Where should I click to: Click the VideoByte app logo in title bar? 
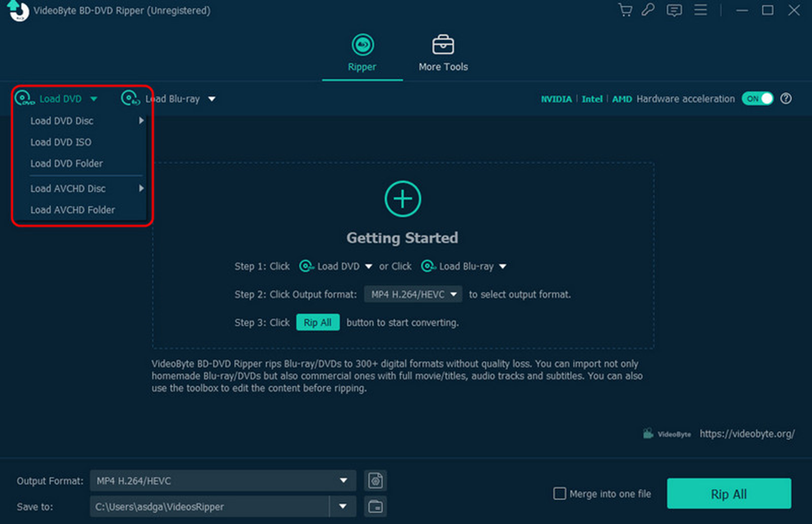click(18, 11)
